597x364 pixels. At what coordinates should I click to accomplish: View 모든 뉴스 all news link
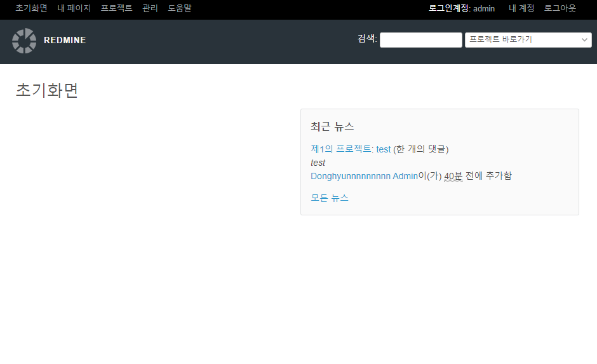coord(330,198)
